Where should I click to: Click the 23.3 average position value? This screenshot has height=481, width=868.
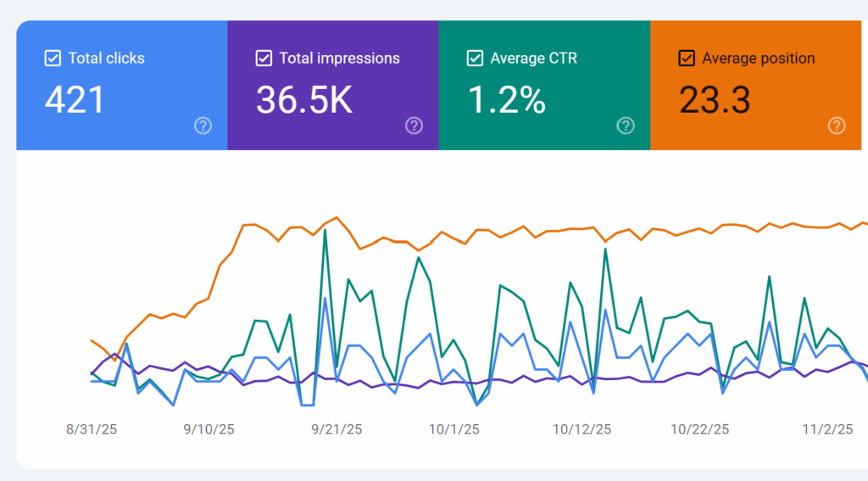pyautogui.click(x=715, y=100)
